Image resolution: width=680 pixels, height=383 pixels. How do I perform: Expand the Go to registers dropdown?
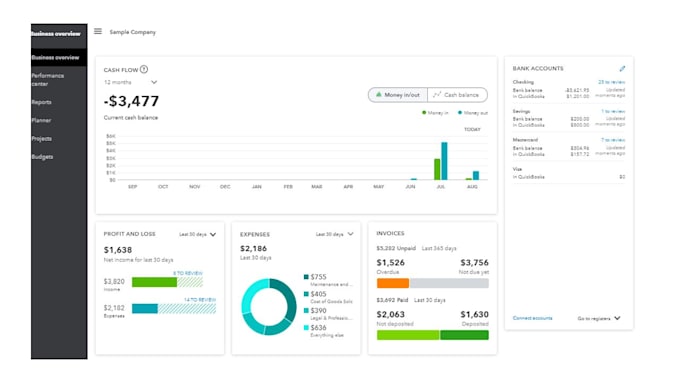coord(599,318)
